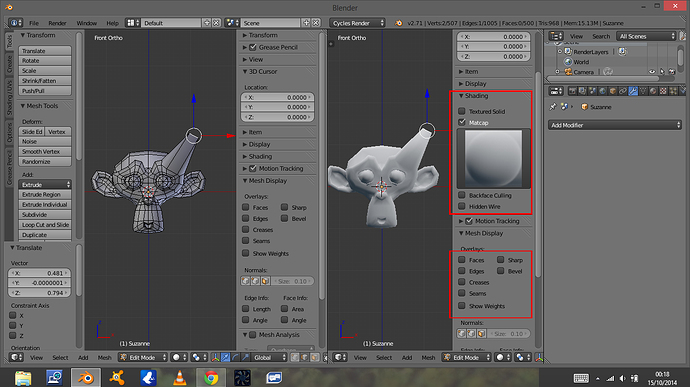This screenshot has height=387, width=690.
Task: Check Show Weights in left Mesh Display
Action: (246, 253)
